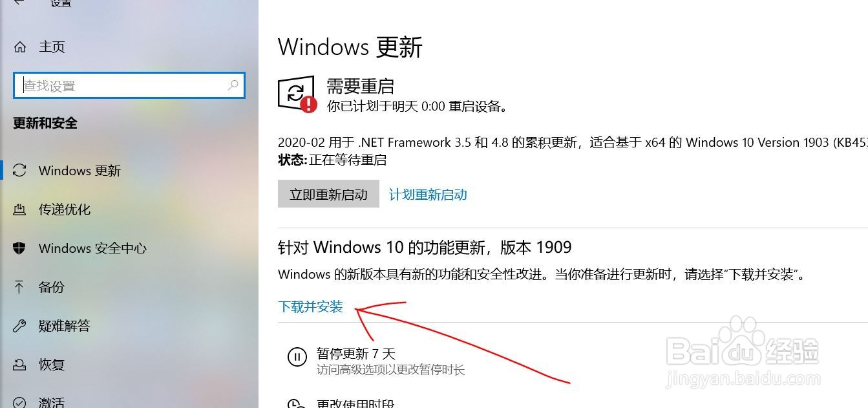
Task: Click the 备份 upload arrow icon
Action: 20,287
